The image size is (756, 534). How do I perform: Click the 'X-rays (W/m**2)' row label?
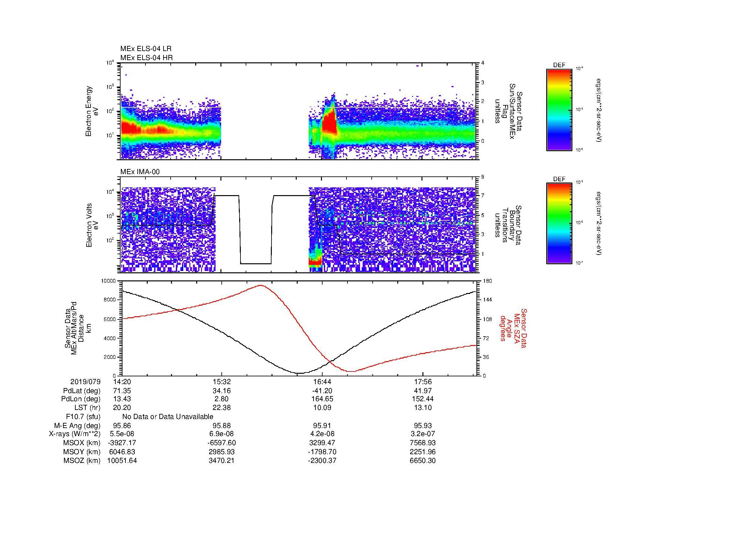(74, 434)
